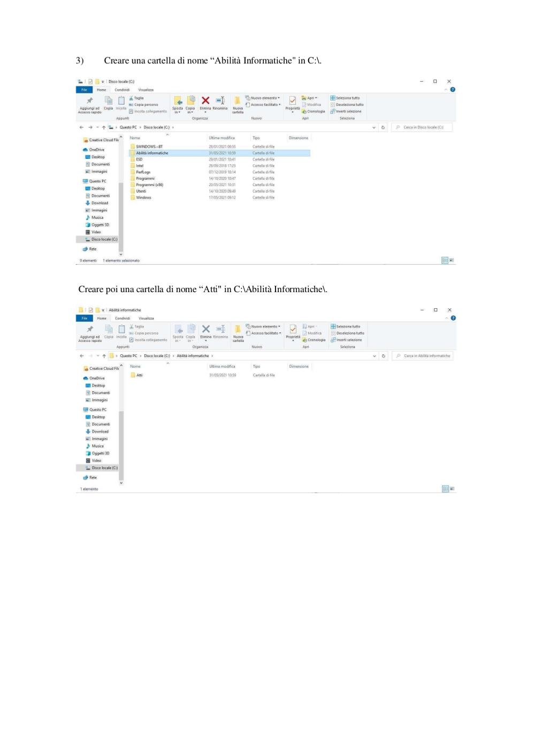Switch to details view in Abilità informatiche status bar
Image resolution: width=535 pixels, height=756 pixels.
pyautogui.click(x=445, y=488)
